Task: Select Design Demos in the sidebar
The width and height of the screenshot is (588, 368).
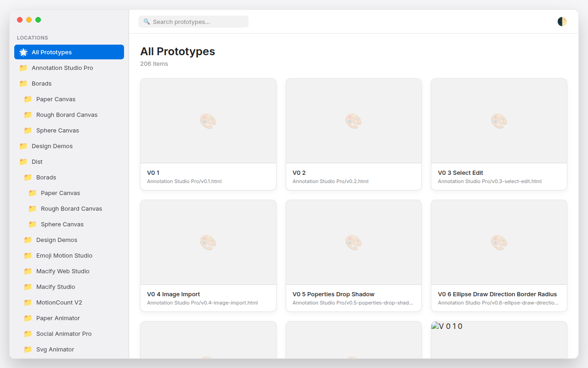Action: [52, 146]
